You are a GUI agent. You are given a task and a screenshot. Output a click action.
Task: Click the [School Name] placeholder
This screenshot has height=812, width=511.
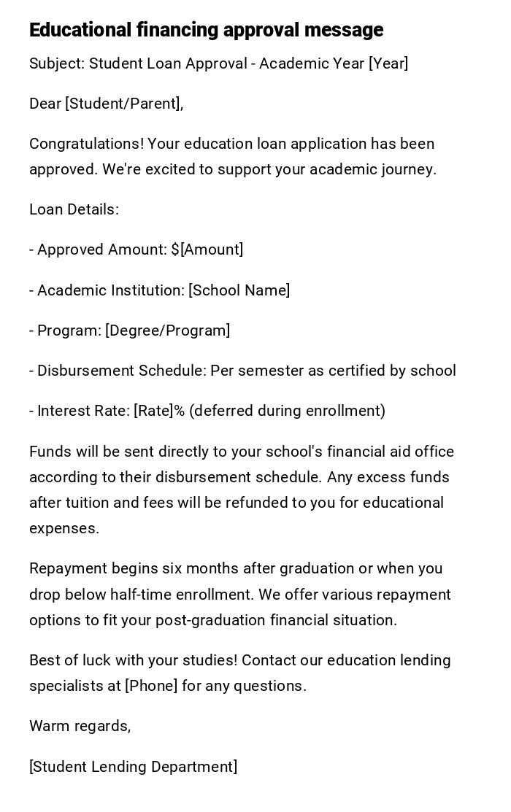[239, 290]
